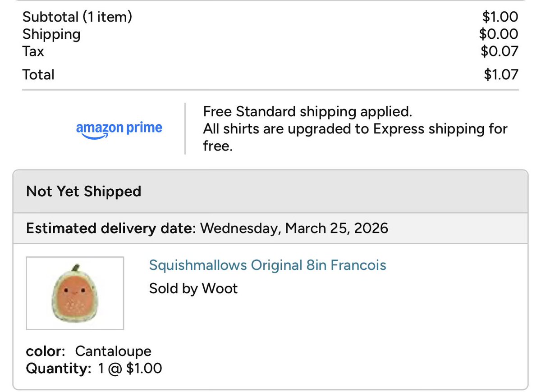
Task: Click the cantaloupe Squishmallow product thumbnail
Action: [x=75, y=293]
